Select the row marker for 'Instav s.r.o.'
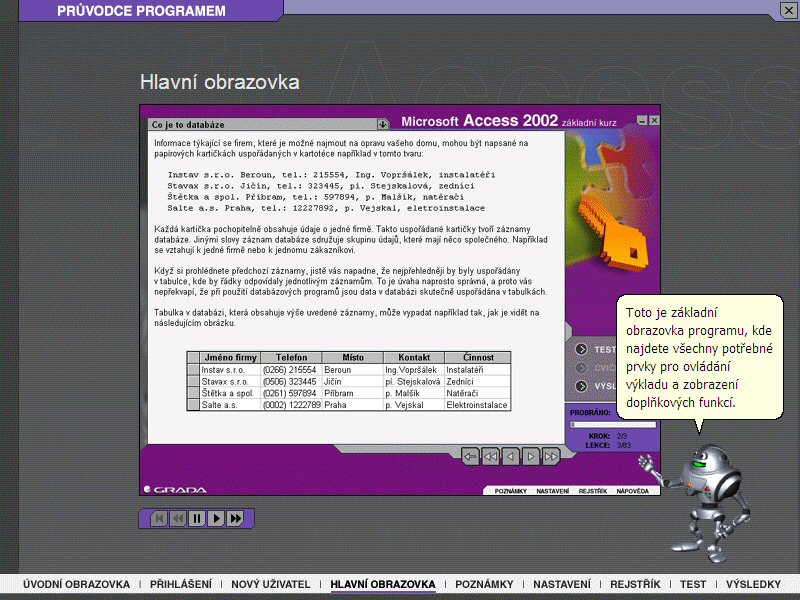This screenshot has width=800, height=600. 193,370
